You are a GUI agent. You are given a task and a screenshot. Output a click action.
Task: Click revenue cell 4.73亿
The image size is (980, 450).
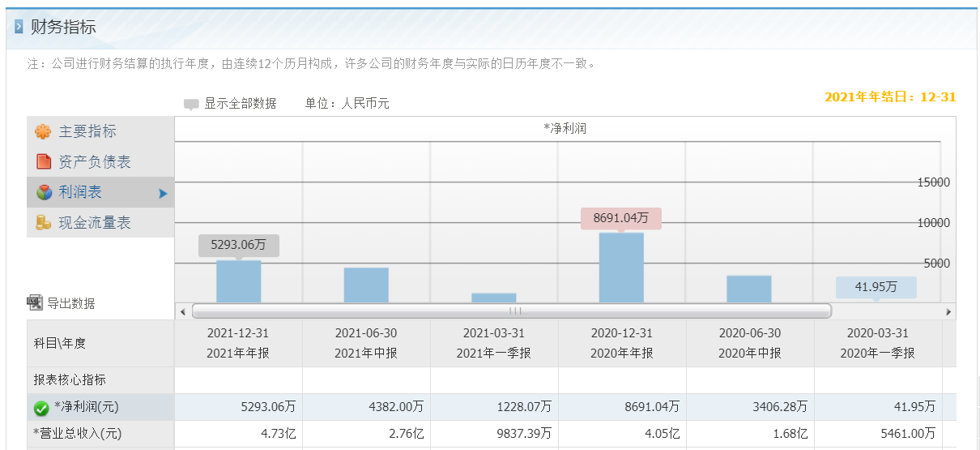(x=238, y=434)
